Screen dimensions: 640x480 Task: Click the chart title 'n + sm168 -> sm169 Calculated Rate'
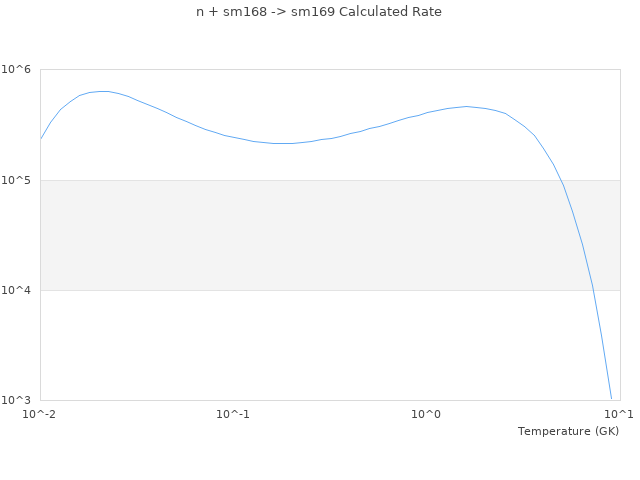coord(319,12)
